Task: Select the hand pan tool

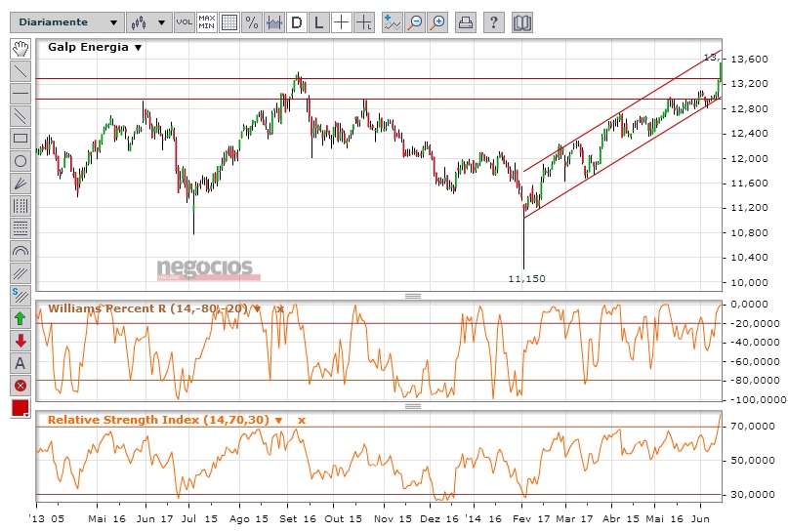Action: click(21, 48)
